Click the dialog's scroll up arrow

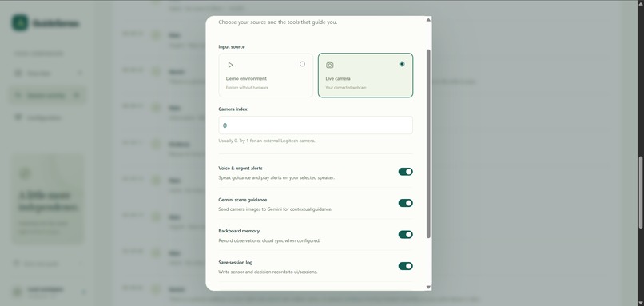(428, 20)
